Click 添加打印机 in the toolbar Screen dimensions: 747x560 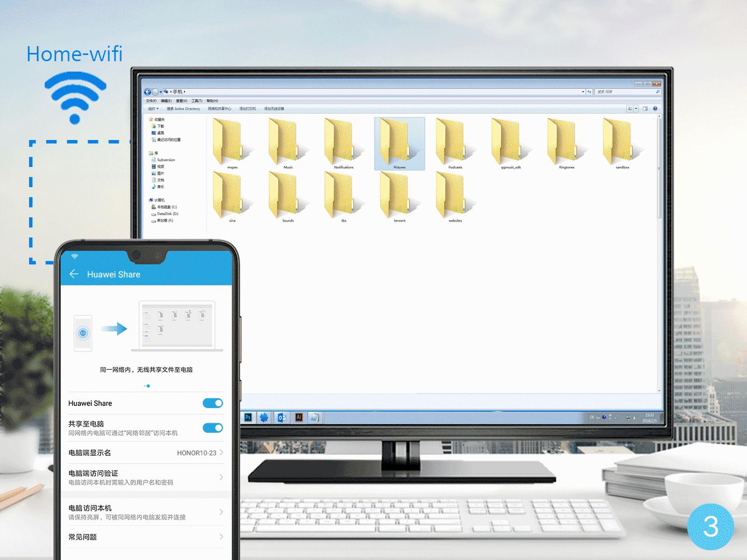click(247, 109)
